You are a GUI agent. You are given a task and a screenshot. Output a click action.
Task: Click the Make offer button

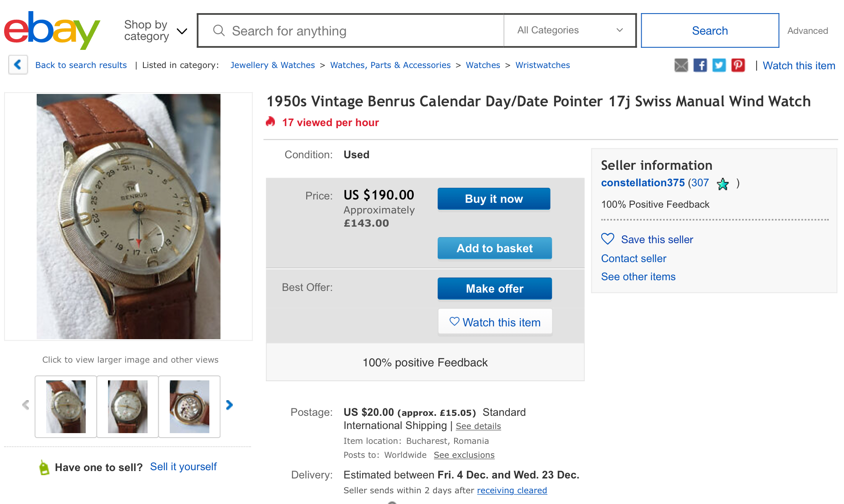[x=495, y=288]
